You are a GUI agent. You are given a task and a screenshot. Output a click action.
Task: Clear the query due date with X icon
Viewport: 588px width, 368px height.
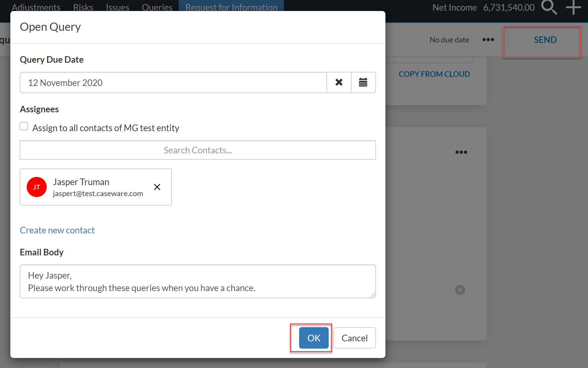pos(339,83)
